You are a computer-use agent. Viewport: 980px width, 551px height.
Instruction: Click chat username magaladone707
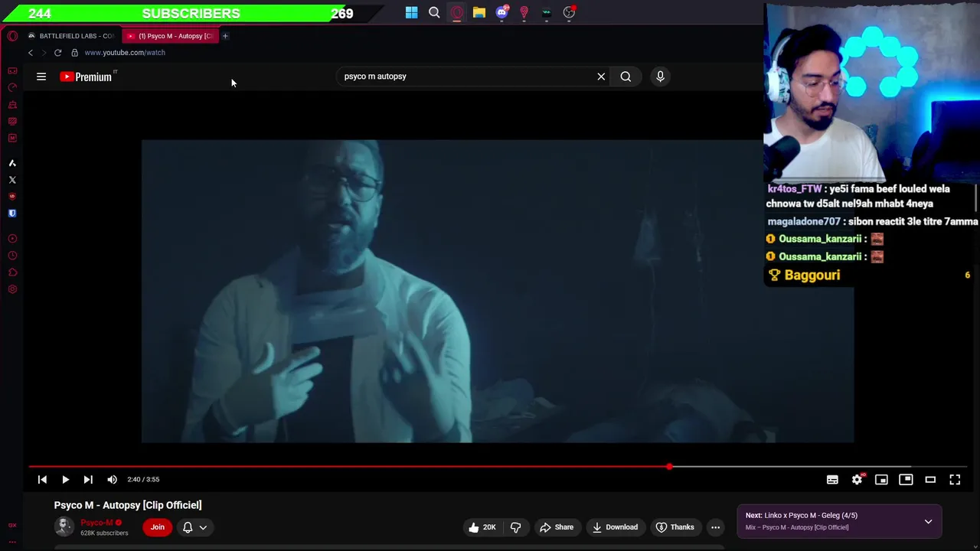[803, 221]
